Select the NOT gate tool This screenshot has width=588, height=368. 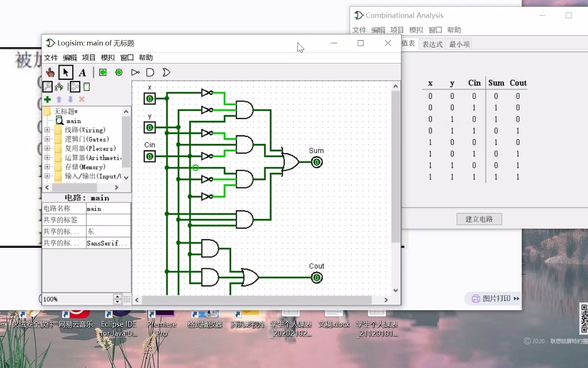tap(135, 72)
